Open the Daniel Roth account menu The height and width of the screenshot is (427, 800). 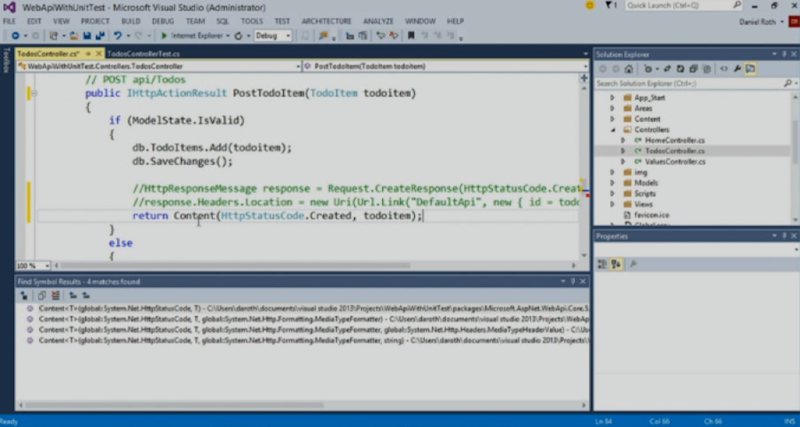coord(761,22)
